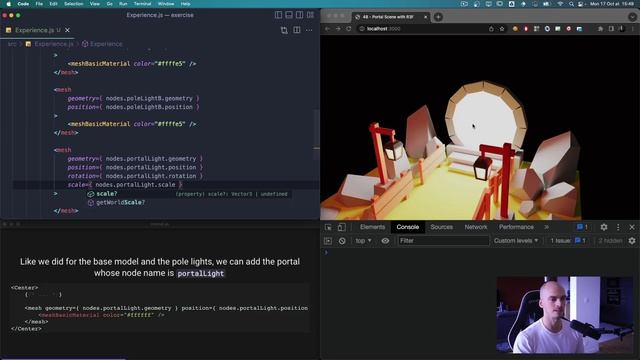The image size is (640, 360).
Task: Clear the console
Action: (342, 241)
